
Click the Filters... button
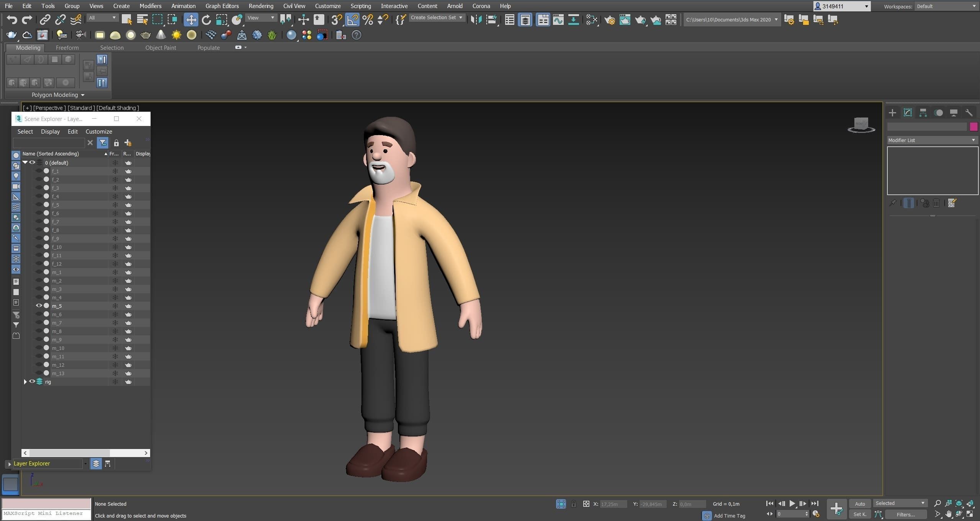point(905,514)
